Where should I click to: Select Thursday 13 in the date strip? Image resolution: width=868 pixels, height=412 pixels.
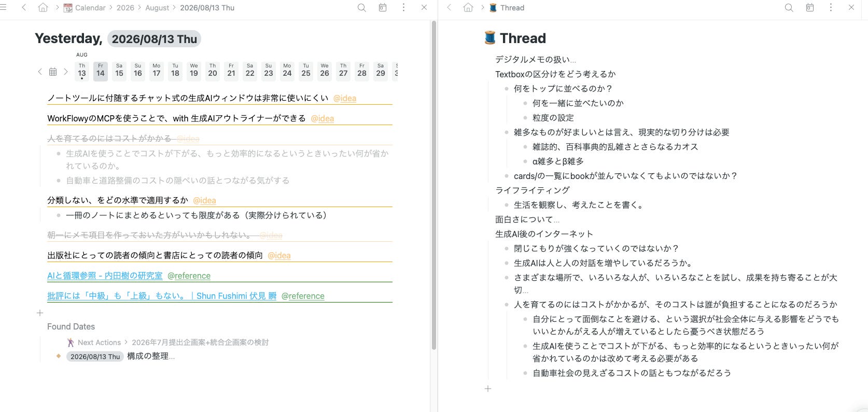coord(82,71)
